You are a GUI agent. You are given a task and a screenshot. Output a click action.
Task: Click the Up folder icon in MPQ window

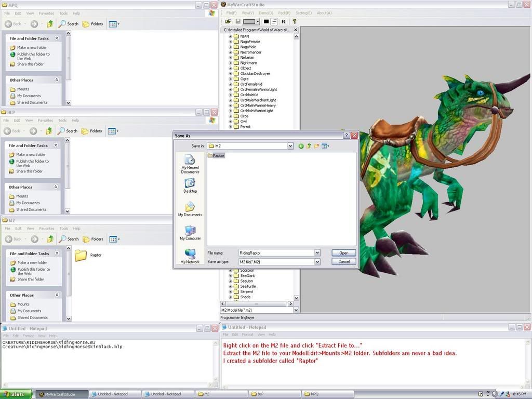50,24
